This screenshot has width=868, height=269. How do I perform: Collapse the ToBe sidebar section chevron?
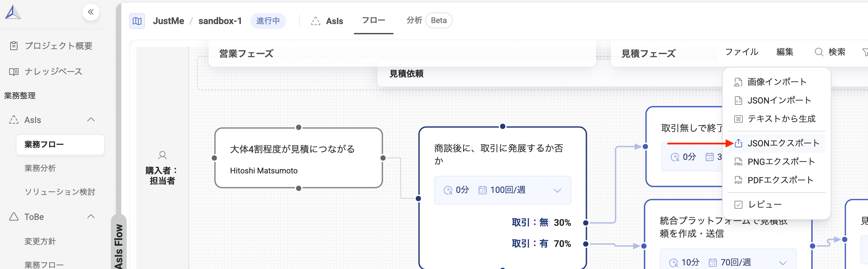[x=91, y=216]
